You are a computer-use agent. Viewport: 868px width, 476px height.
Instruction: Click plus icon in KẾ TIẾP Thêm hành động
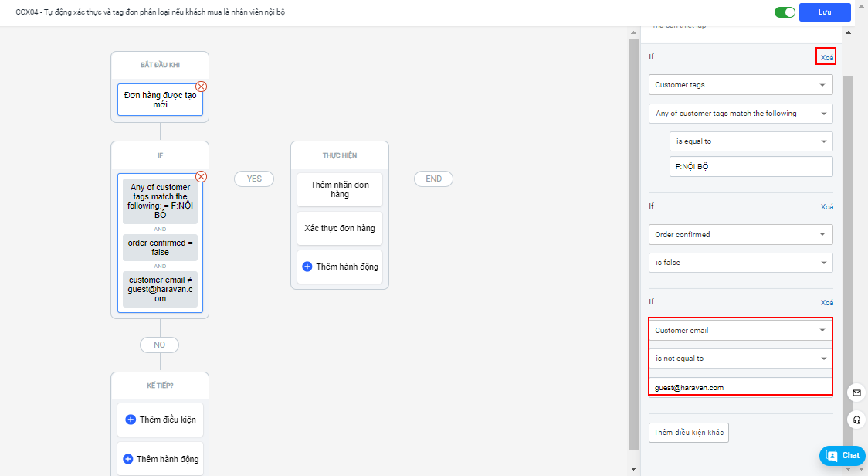click(128, 459)
